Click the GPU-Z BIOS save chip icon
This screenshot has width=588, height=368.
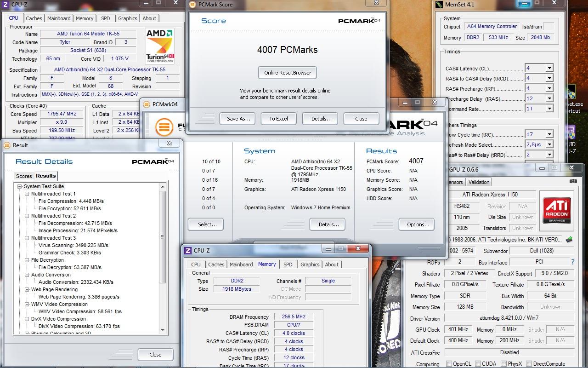point(569,240)
